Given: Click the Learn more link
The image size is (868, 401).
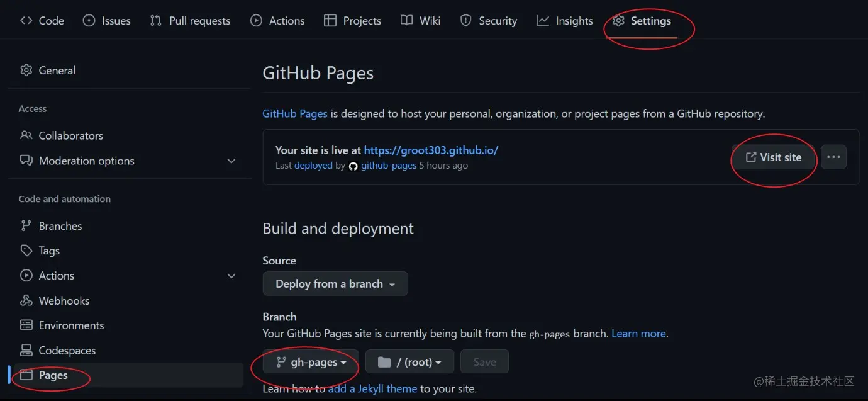Looking at the screenshot, I should tap(638, 334).
